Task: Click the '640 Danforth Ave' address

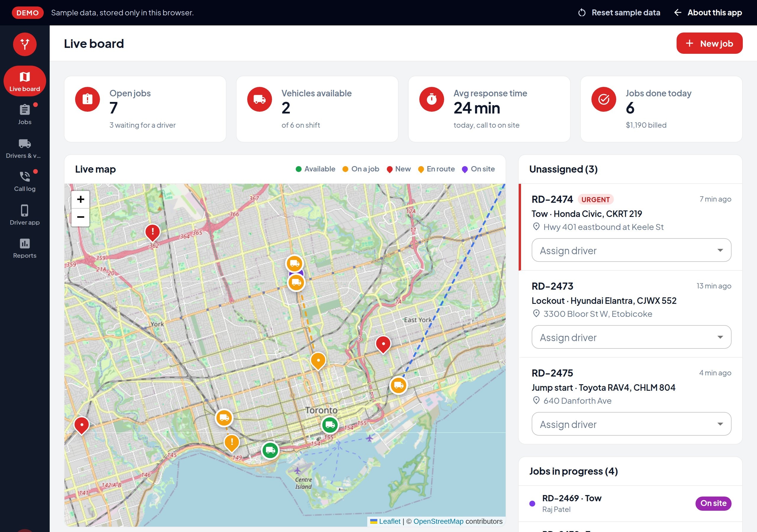Action: click(577, 400)
